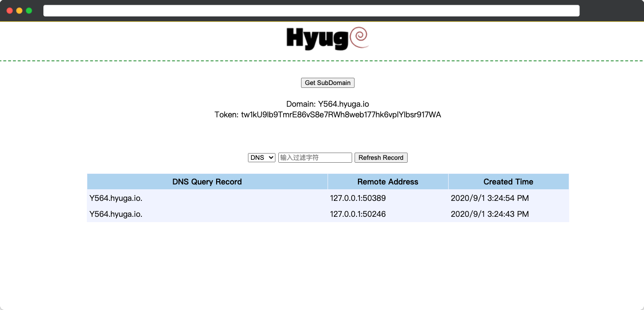644x310 pixels.
Task: Select the DNS Query Record column header
Action: [207, 182]
